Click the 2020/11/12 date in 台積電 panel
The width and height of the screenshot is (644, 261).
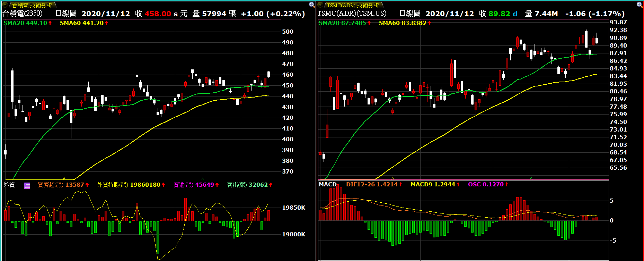[x=106, y=14]
